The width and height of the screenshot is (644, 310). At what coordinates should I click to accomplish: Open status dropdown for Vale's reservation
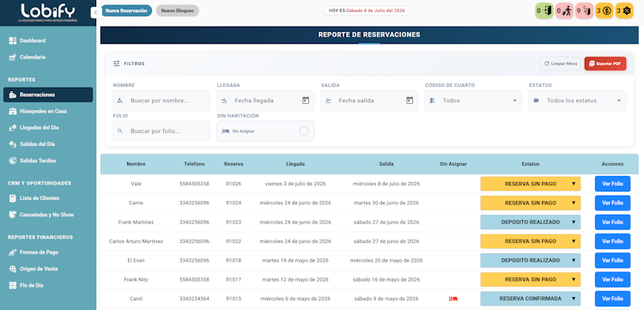point(531,184)
